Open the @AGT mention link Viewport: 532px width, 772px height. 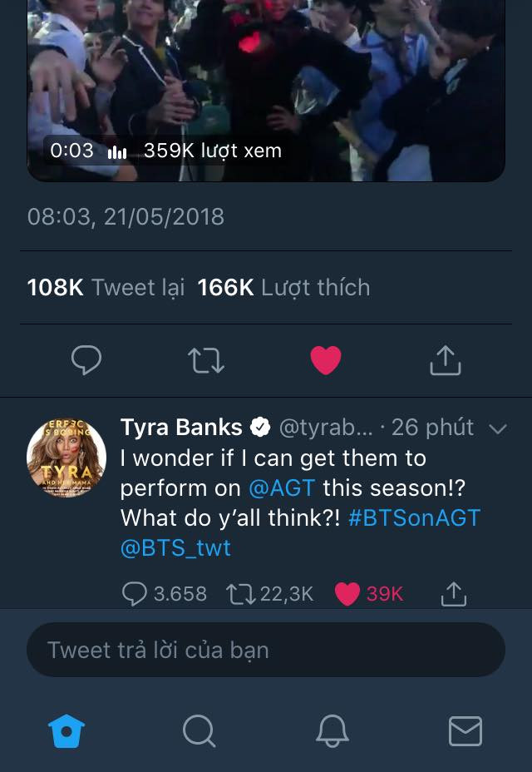(282, 487)
